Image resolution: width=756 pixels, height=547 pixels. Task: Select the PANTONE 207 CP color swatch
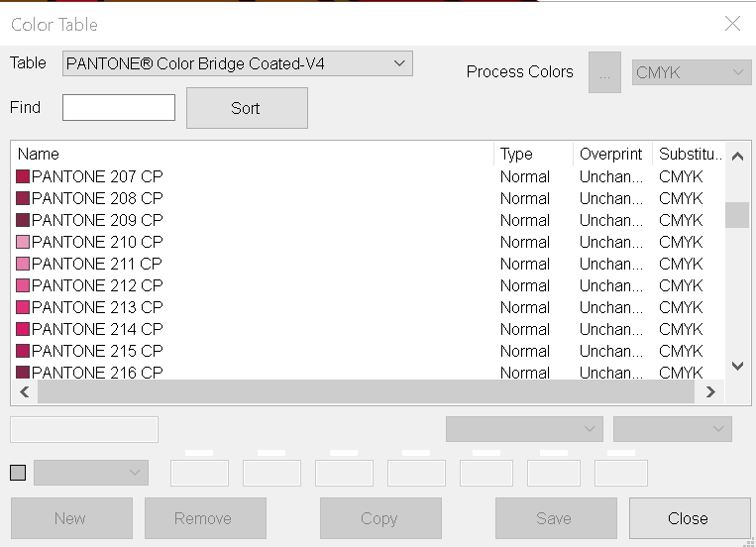tap(23, 176)
